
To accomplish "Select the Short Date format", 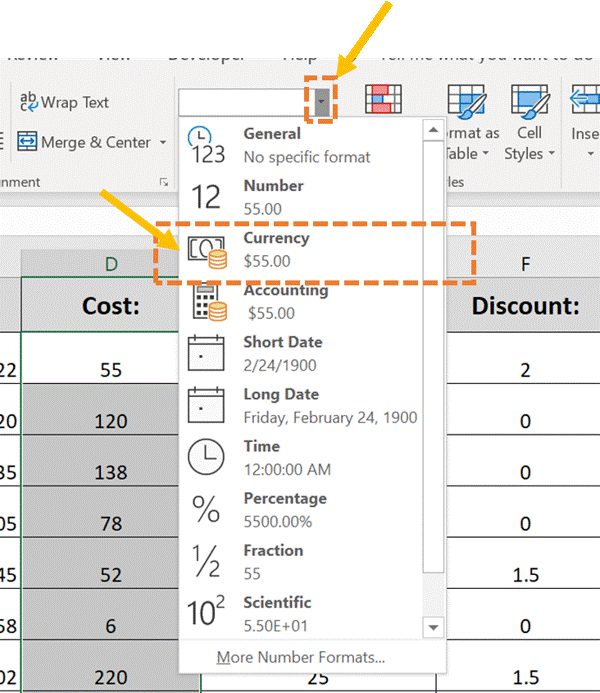I will click(x=300, y=354).
